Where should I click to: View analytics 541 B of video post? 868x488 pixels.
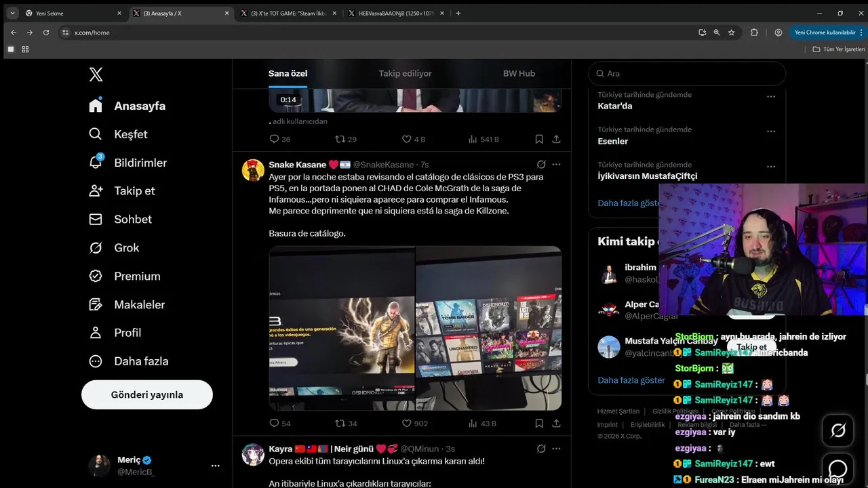pos(484,139)
